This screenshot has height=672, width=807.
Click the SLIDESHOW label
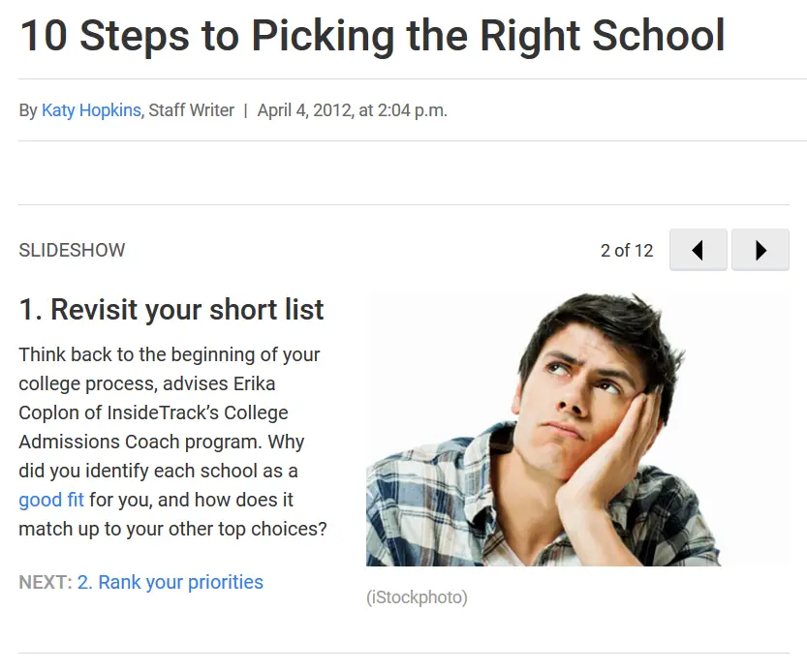[x=72, y=250]
